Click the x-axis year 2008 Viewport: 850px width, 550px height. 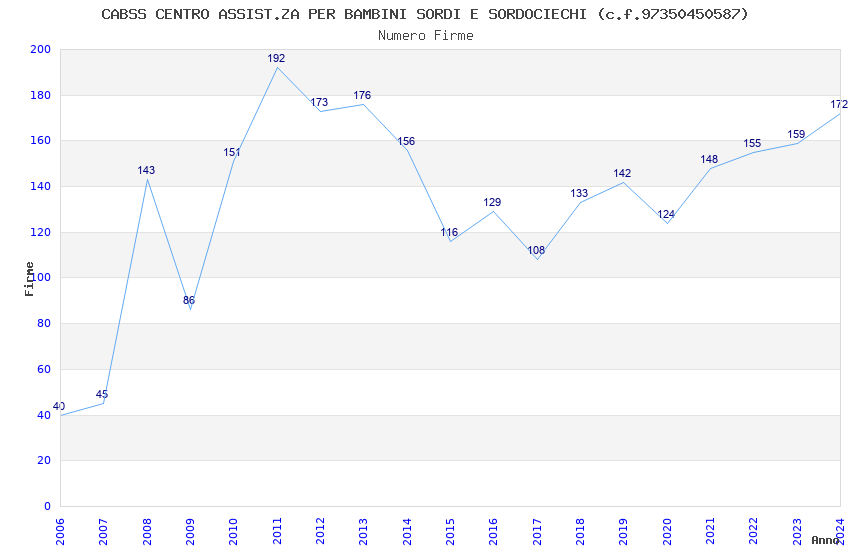[x=146, y=532]
